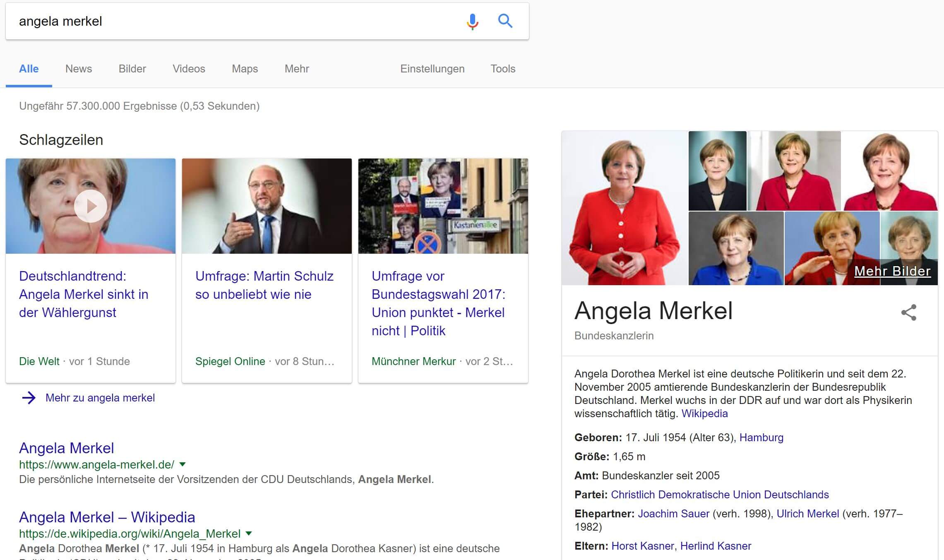Screen dimensions: 944x560
Task: Open the Kastanienallee election posters thumbnail
Action: tap(443, 206)
